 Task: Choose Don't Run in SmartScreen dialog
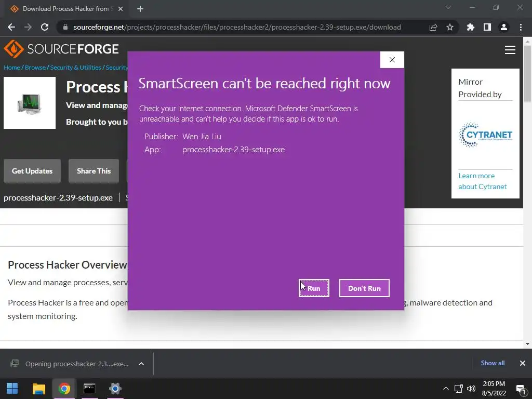click(x=364, y=288)
